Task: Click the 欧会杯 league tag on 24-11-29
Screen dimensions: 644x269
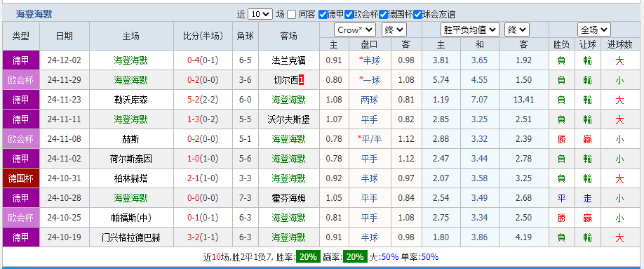Action: 21,80
